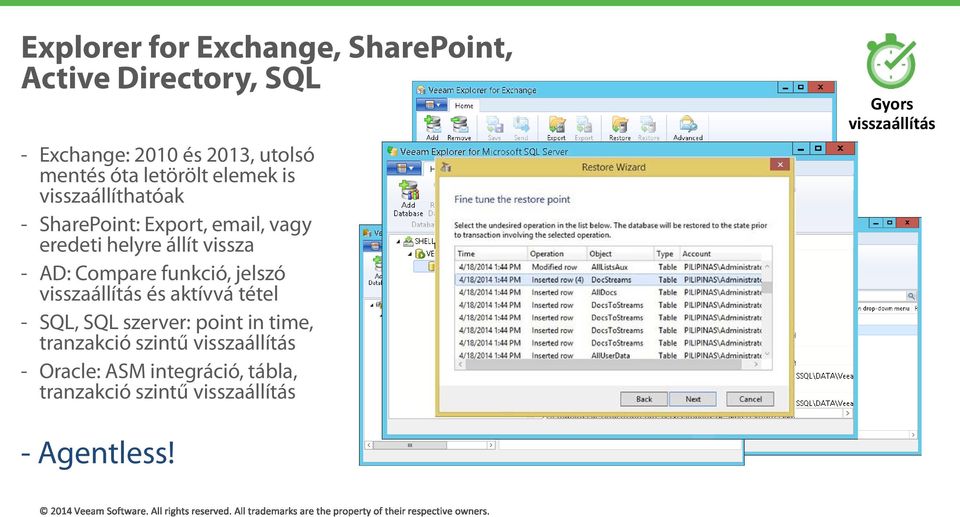Open application menu dropdown in Exchange explorer
The image size is (960, 517).
(x=431, y=105)
